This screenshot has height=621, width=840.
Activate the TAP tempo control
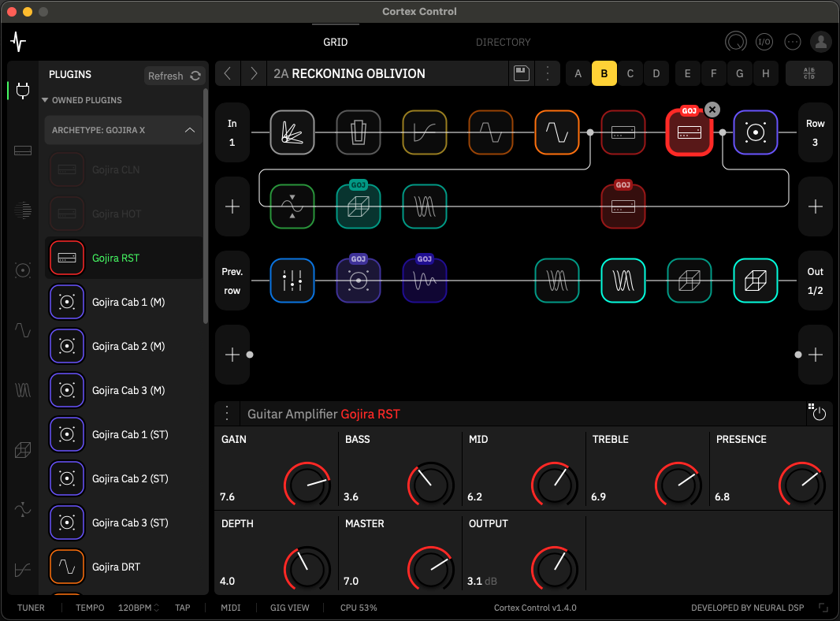183,608
